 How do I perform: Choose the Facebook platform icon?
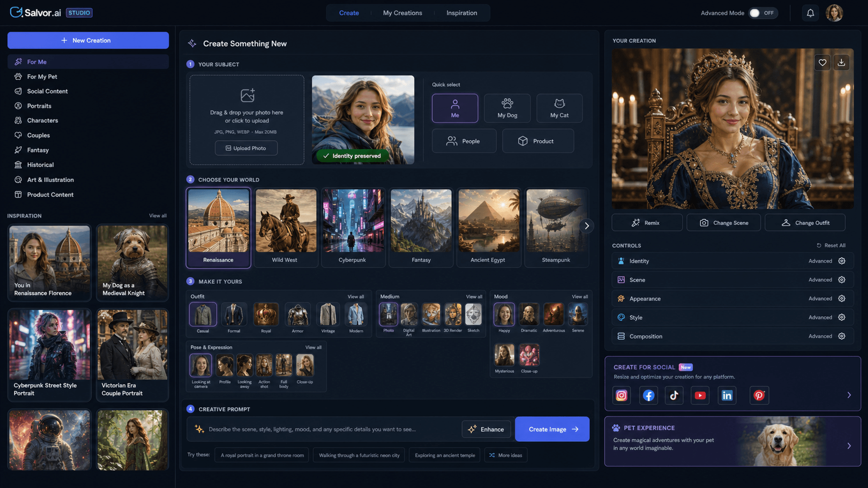(x=648, y=395)
